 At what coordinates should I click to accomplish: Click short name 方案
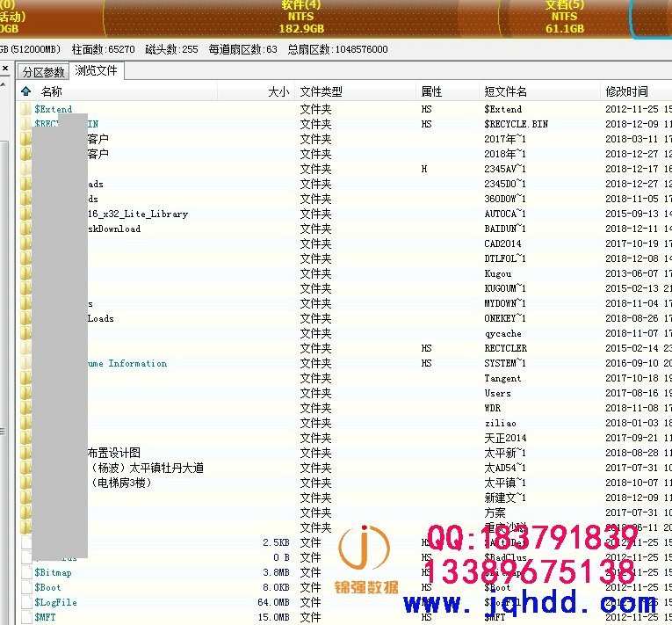tap(495, 512)
